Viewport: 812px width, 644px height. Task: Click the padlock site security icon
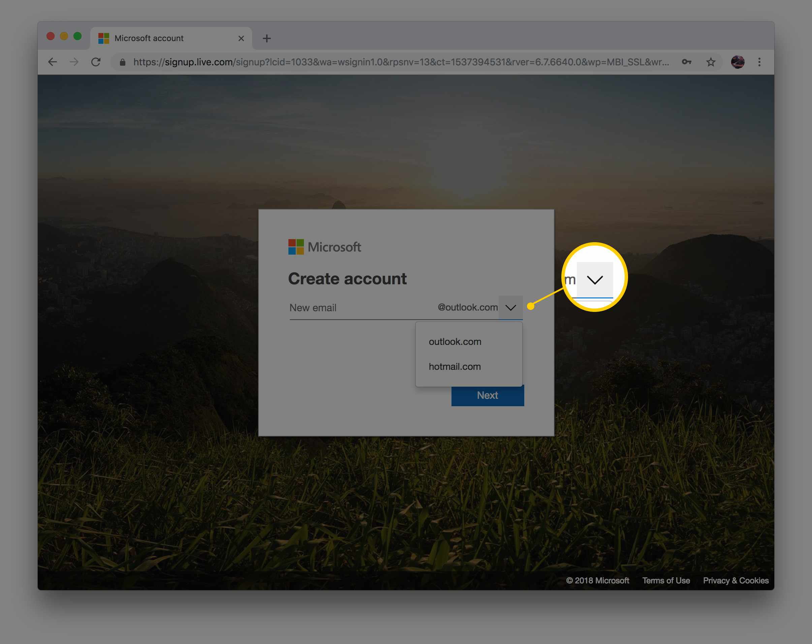(122, 62)
